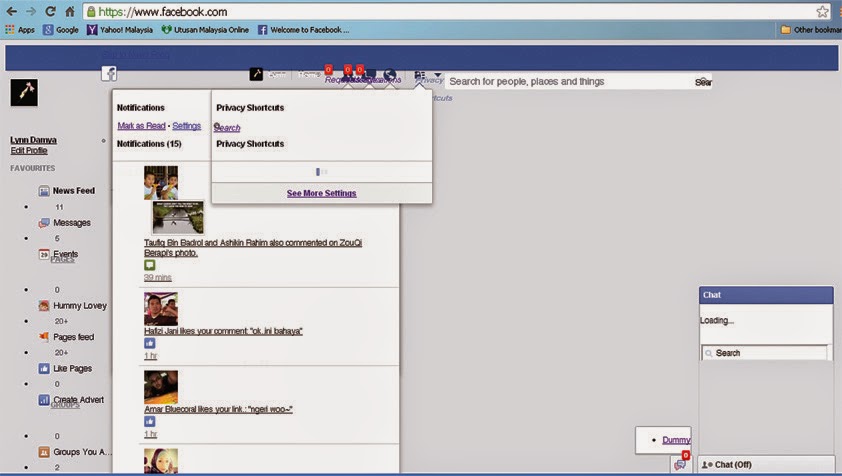
Task: Click the Like Pages thumbs-up icon
Action: pyautogui.click(x=44, y=369)
